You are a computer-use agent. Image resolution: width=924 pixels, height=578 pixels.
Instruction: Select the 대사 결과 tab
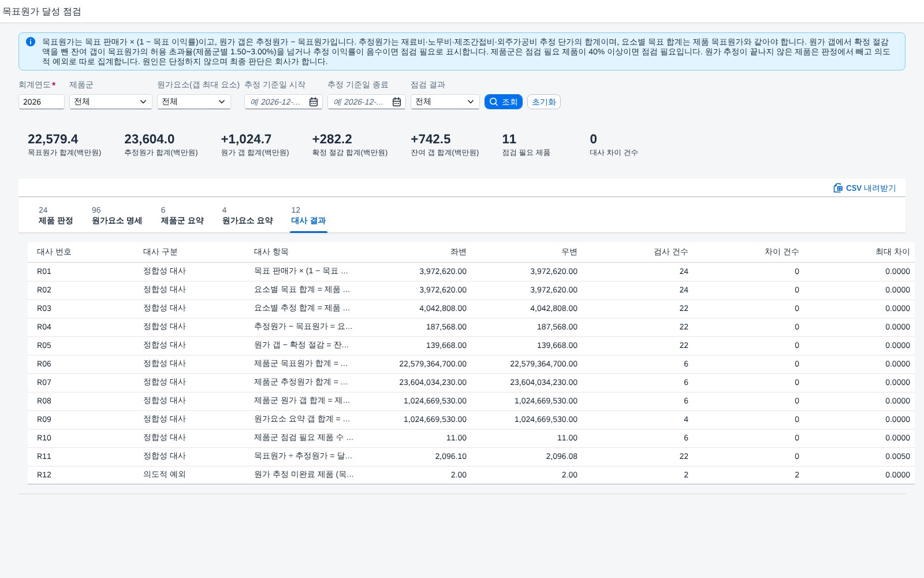308,216
